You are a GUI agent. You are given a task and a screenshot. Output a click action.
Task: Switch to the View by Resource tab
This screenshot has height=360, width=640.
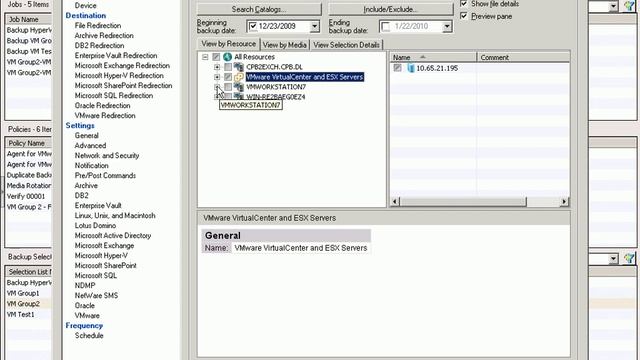click(229, 44)
